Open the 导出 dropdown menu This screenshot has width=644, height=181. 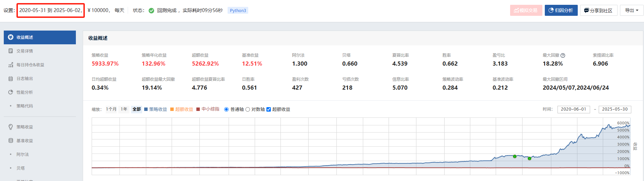point(631,10)
